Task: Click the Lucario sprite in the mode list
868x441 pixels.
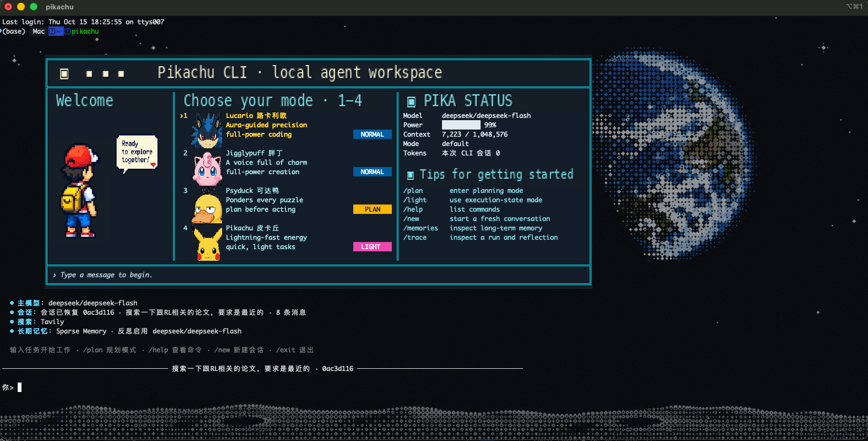Action: coord(207,131)
